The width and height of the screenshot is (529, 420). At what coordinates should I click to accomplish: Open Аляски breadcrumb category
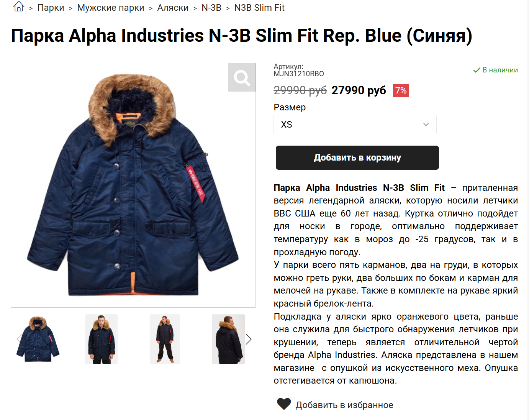[173, 8]
